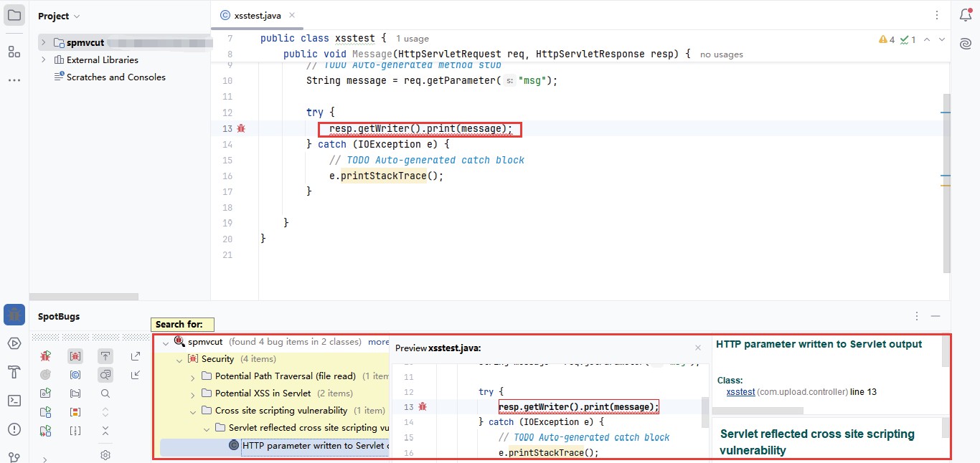Click the 'no usages' hint
The image size is (980, 463).
722,54
